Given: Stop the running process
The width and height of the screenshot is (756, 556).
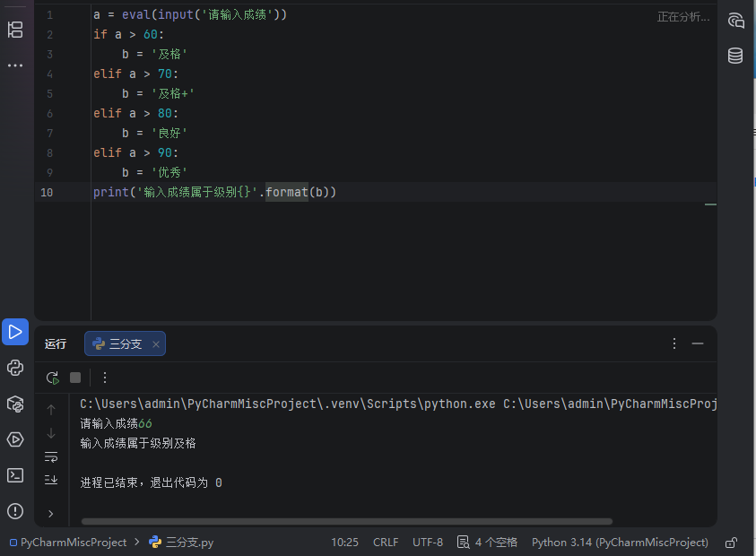Looking at the screenshot, I should (75, 378).
